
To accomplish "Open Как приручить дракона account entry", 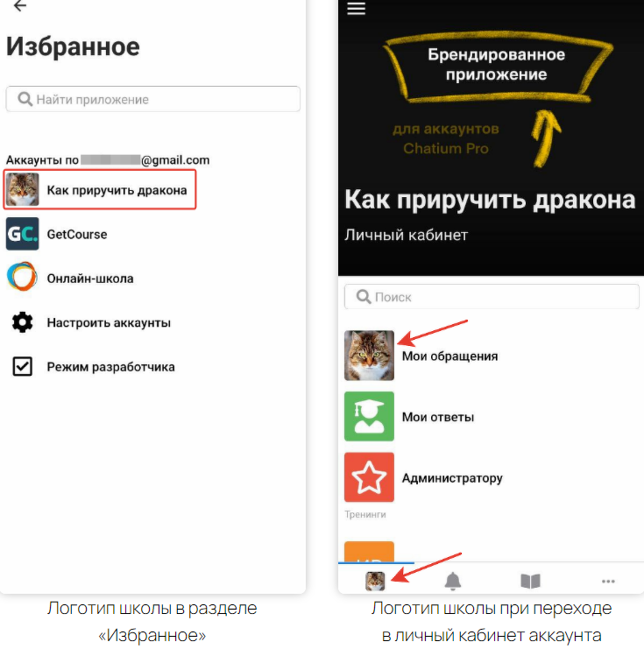I will [x=100, y=189].
